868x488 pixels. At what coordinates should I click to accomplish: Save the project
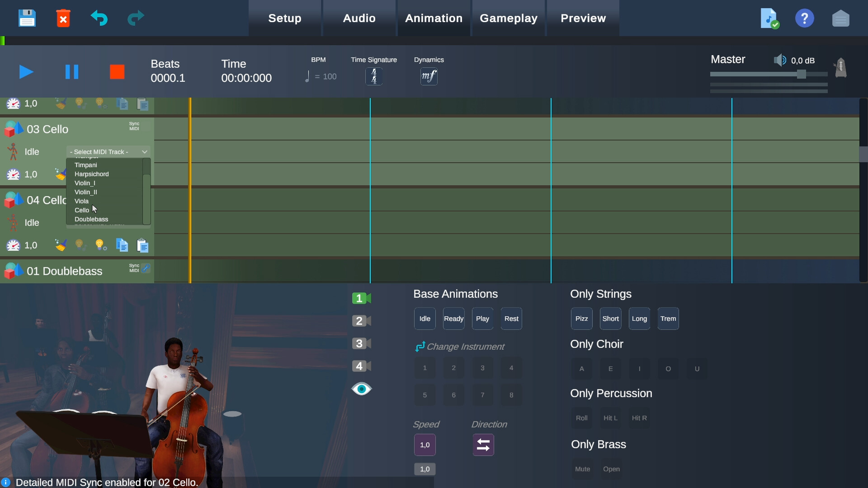pyautogui.click(x=27, y=18)
